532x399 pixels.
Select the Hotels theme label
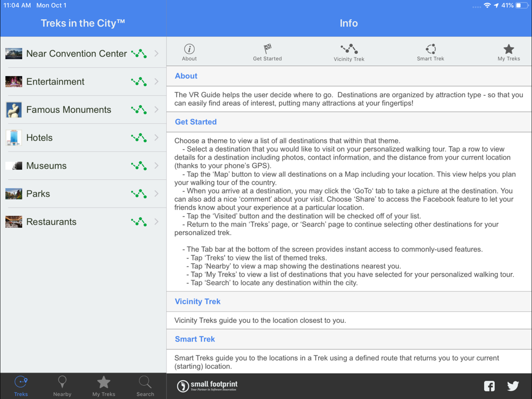[x=39, y=138]
